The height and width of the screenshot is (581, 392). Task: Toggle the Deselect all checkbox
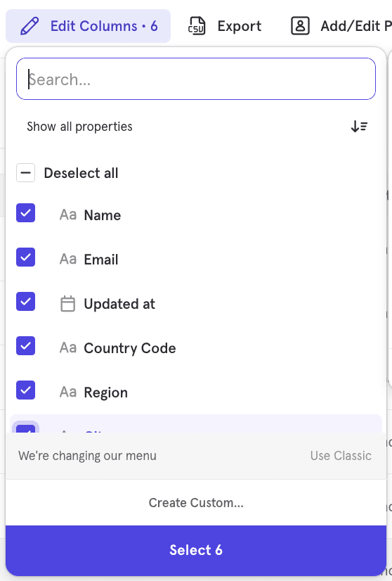(x=25, y=172)
